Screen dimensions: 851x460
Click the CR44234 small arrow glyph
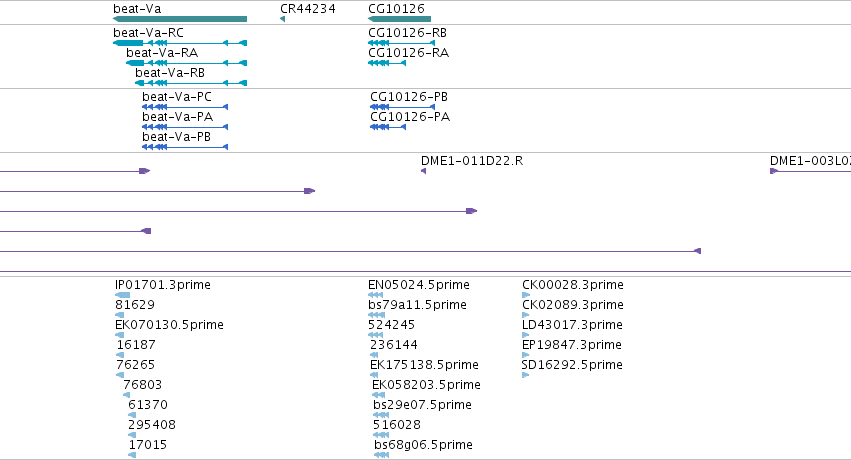pyautogui.click(x=282, y=19)
